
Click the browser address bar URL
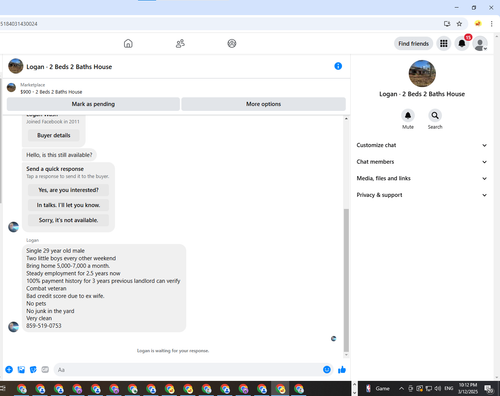click(19, 24)
